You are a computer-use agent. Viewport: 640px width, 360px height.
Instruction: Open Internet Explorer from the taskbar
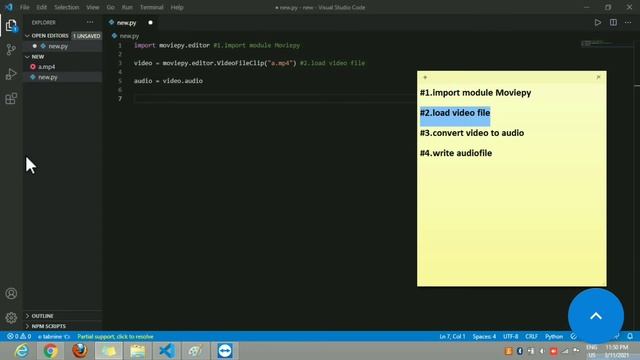(21, 351)
